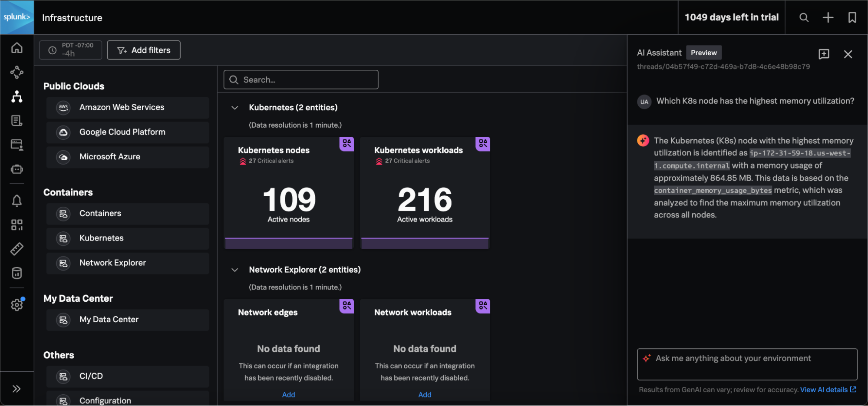This screenshot has width=868, height=406.
Task: Open the Home icon in sidebar
Action: click(17, 48)
